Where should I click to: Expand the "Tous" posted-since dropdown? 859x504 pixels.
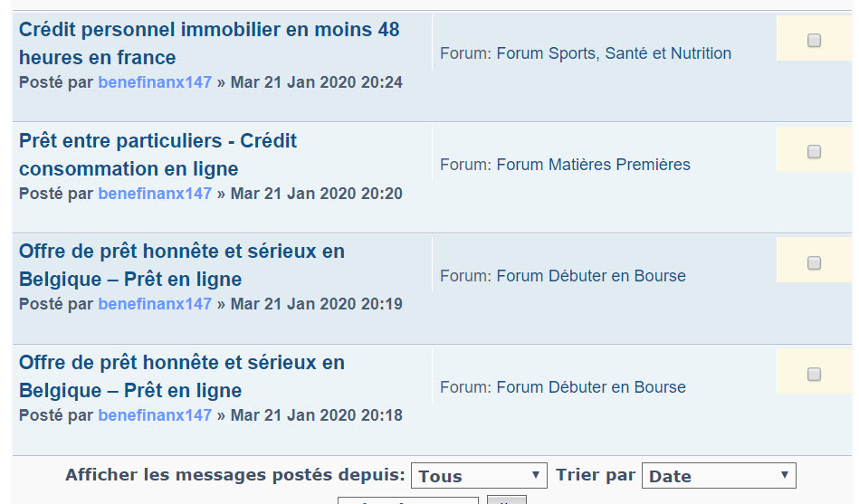(x=479, y=476)
